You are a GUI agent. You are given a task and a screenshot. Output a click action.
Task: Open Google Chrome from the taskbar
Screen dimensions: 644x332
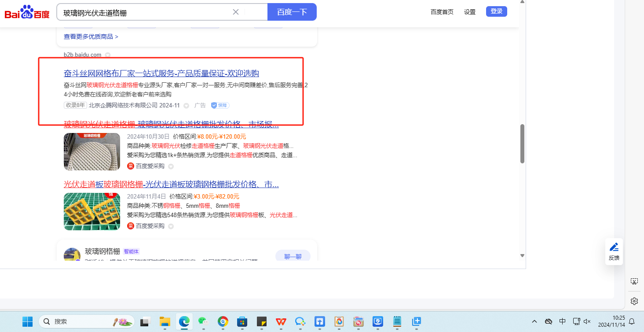click(223, 322)
